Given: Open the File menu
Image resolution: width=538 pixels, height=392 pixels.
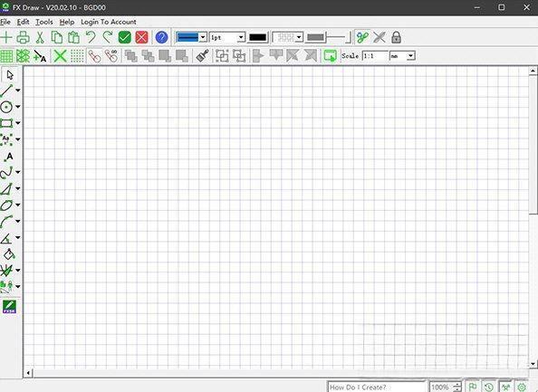Looking at the screenshot, I should point(5,22).
